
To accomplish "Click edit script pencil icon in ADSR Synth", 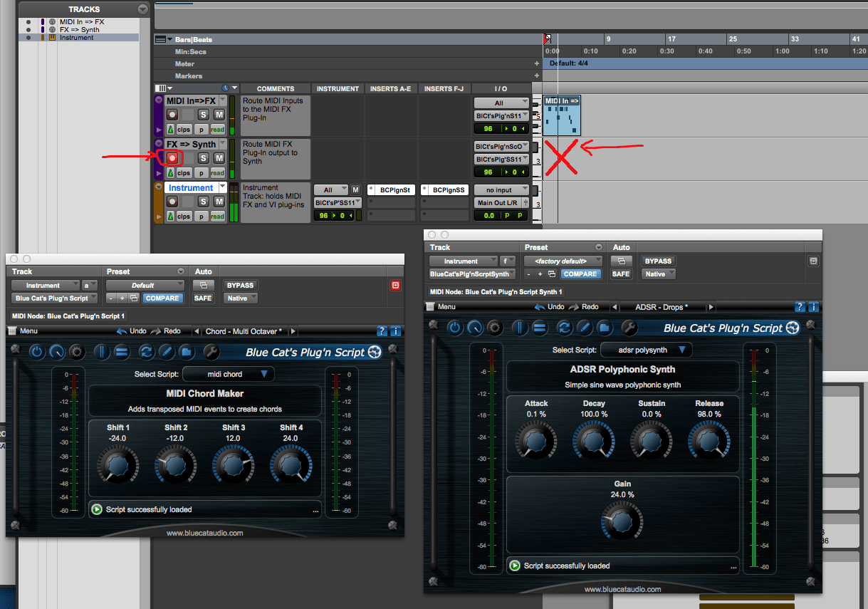I will click(585, 327).
